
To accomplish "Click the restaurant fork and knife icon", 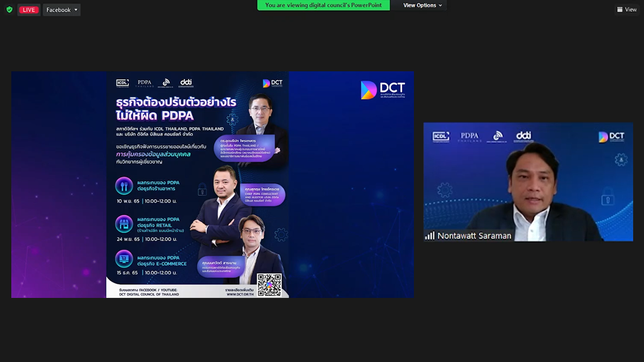I will coord(124,186).
